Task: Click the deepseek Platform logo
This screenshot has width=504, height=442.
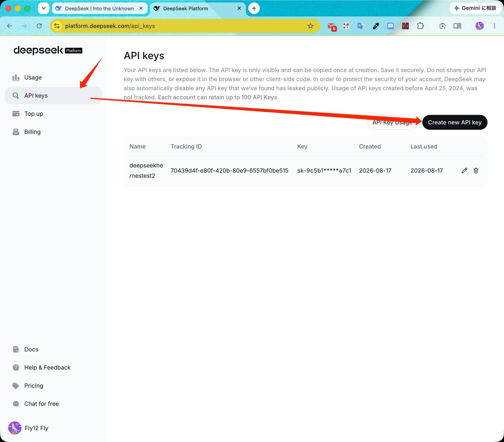Action: [48, 50]
